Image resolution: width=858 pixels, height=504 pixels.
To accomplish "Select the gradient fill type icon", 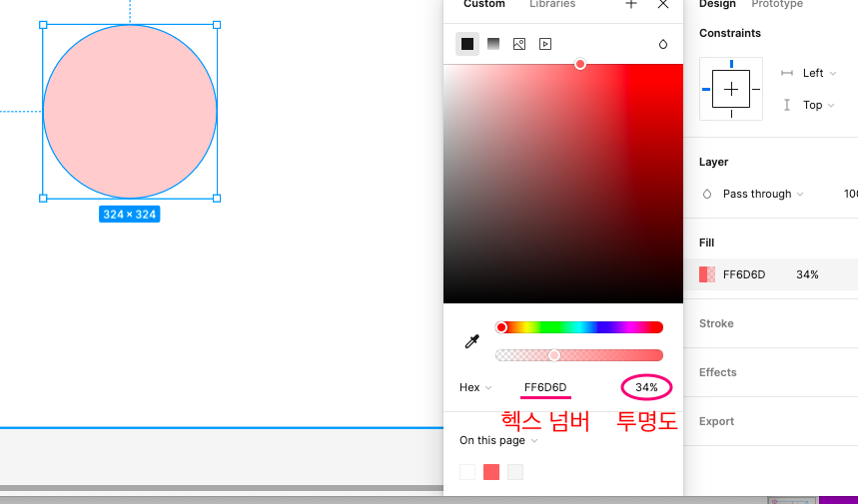I will click(x=493, y=44).
